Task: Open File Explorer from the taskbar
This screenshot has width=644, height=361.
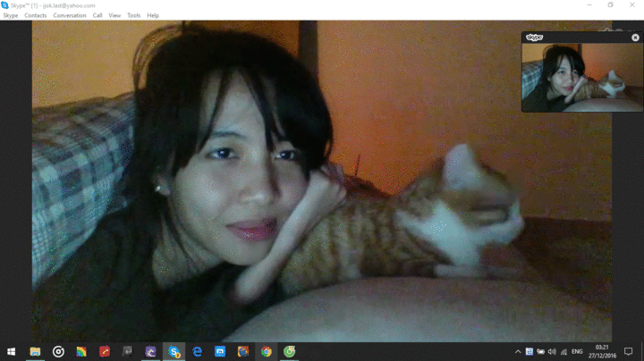Action: click(35, 352)
